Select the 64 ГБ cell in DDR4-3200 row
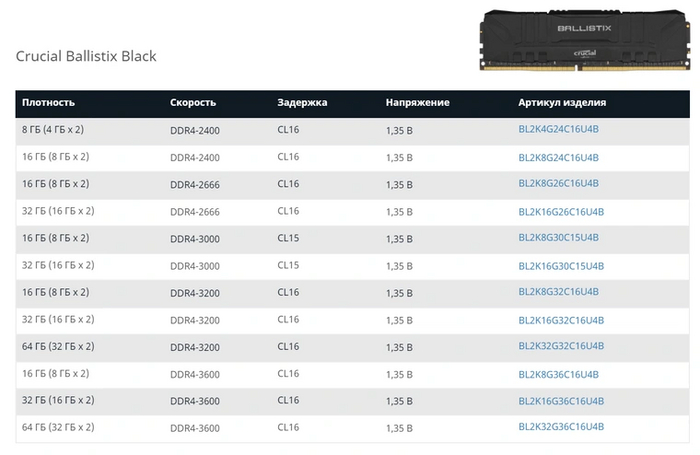This screenshot has height=455, width=700. (58, 346)
